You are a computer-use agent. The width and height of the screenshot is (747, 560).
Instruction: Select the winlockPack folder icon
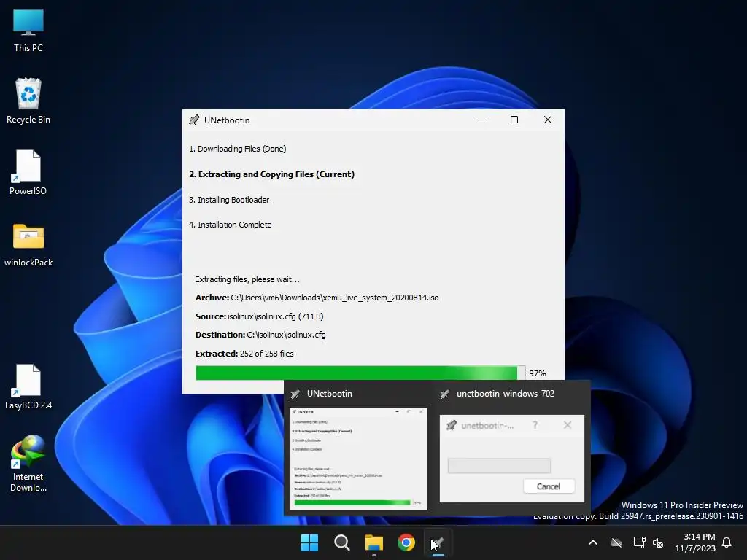[28, 245]
